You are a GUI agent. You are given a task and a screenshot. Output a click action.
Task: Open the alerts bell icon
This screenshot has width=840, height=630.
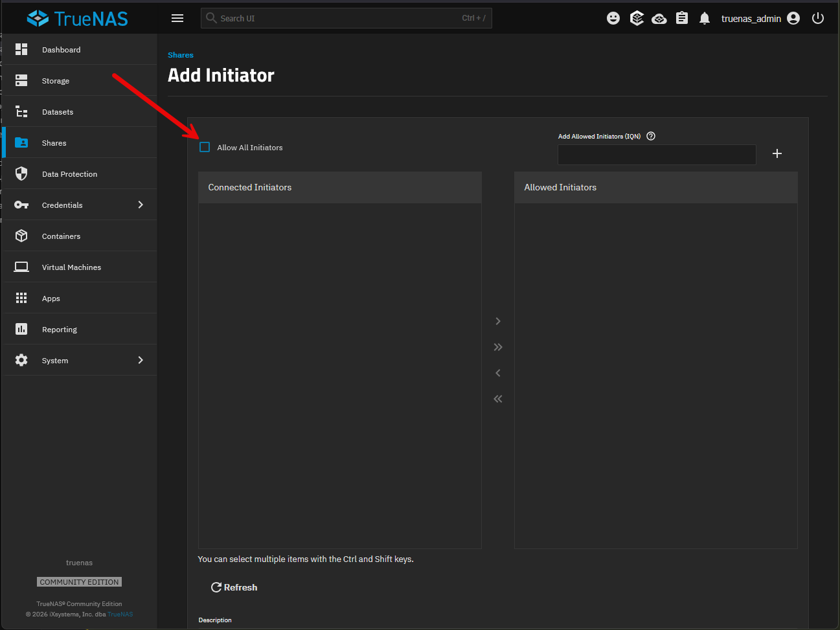click(705, 18)
